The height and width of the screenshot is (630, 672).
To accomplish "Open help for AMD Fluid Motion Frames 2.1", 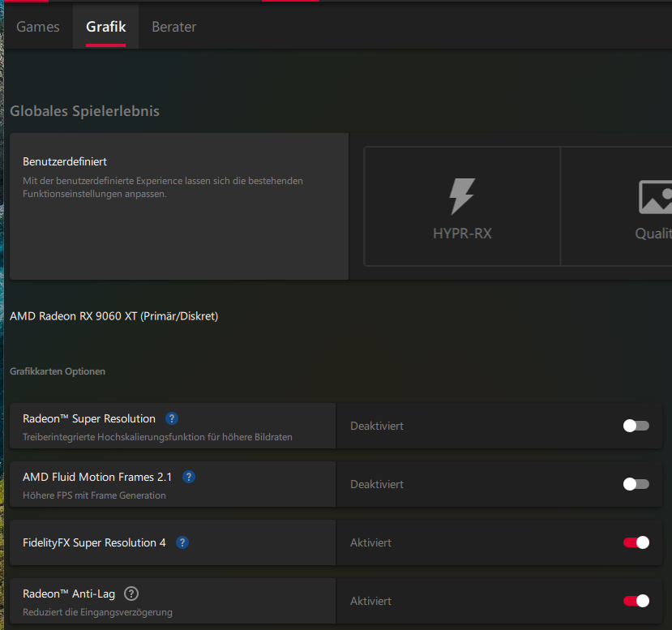I will [189, 477].
